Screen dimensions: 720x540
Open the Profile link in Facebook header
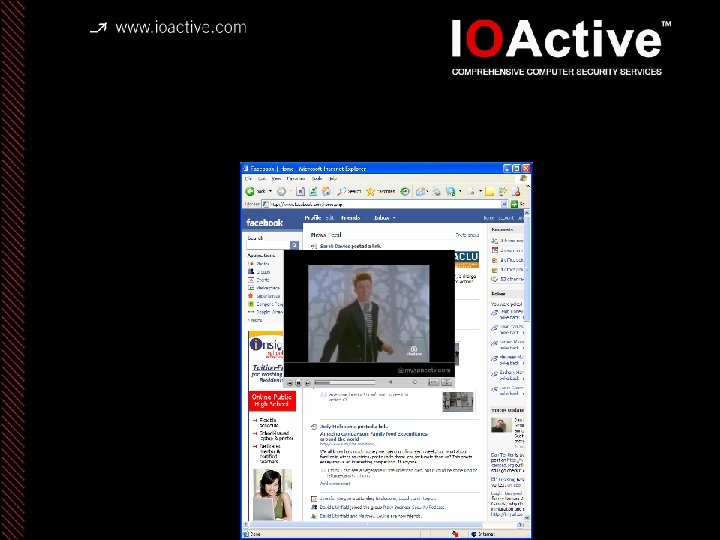[x=313, y=218]
